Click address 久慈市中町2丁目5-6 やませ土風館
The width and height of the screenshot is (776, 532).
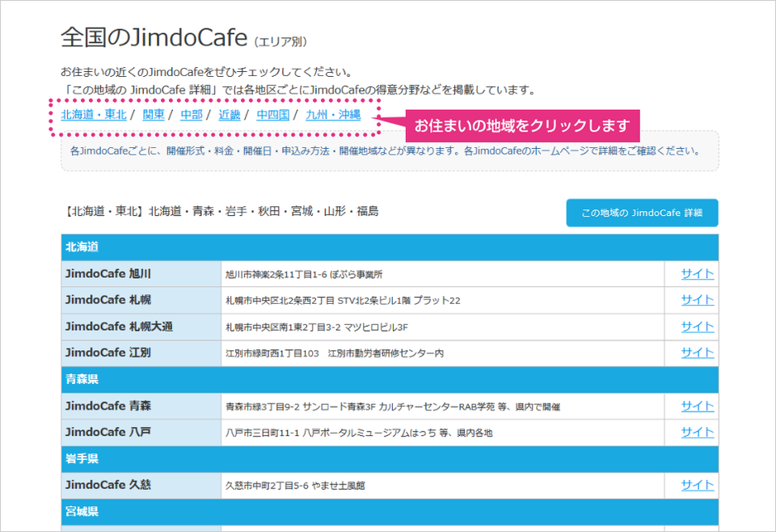pos(295,486)
